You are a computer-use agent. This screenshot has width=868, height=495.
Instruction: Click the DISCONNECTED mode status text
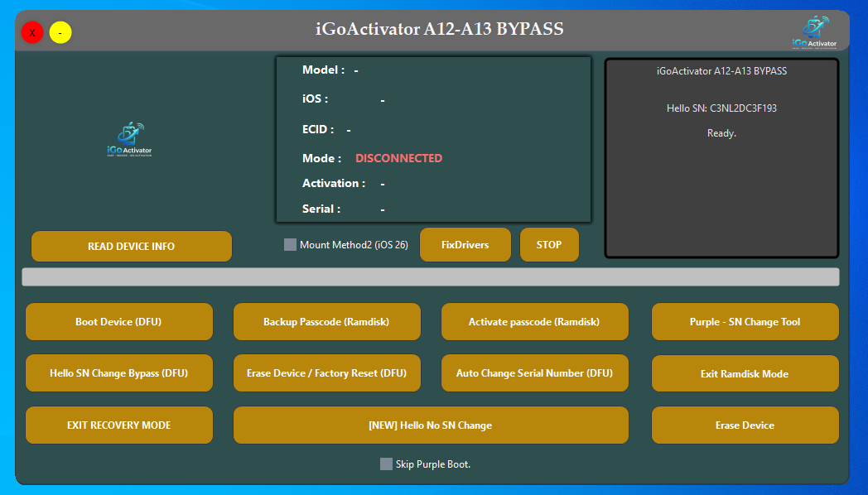pos(398,158)
